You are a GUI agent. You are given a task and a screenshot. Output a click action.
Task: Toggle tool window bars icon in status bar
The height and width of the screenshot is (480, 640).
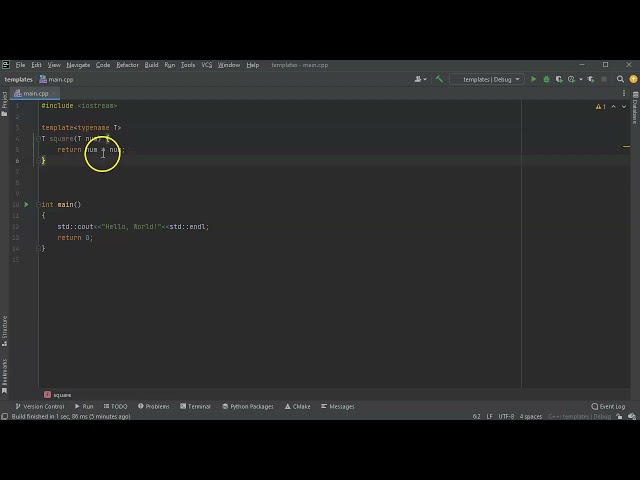[4, 416]
